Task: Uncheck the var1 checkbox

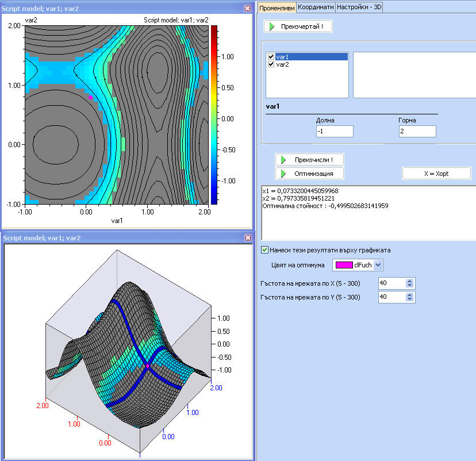Action: click(271, 57)
